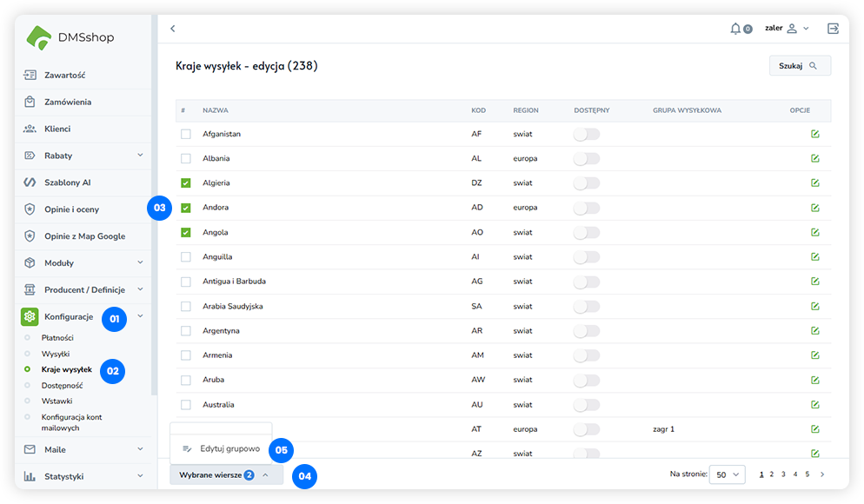Click the logout icon in top bar

click(833, 29)
